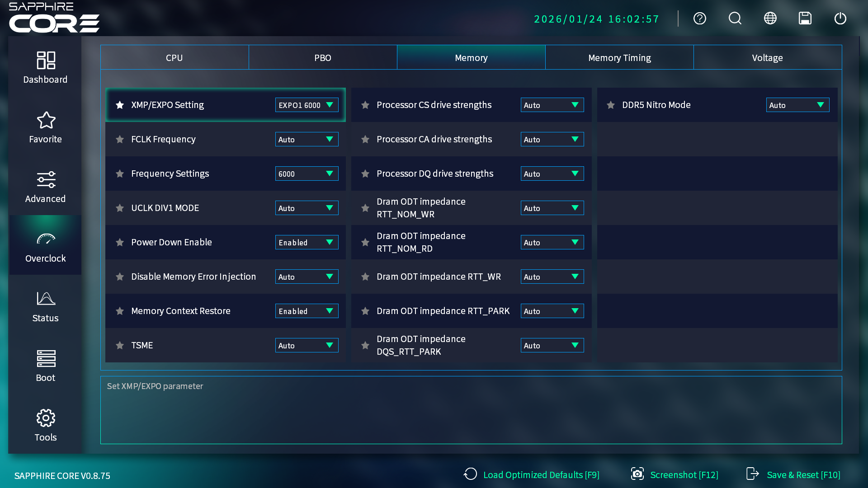Screen dimensions: 868x488
Task: Open the XMP/EXPO Setting dropdown
Action: pos(307,105)
